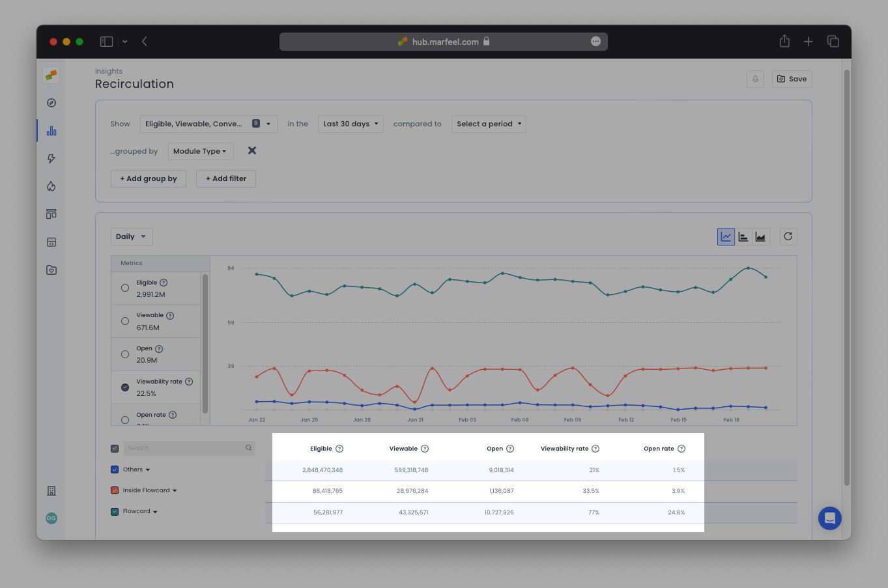888x588 pixels.
Task: Select the Eligible metric radio button
Action: (x=124, y=287)
